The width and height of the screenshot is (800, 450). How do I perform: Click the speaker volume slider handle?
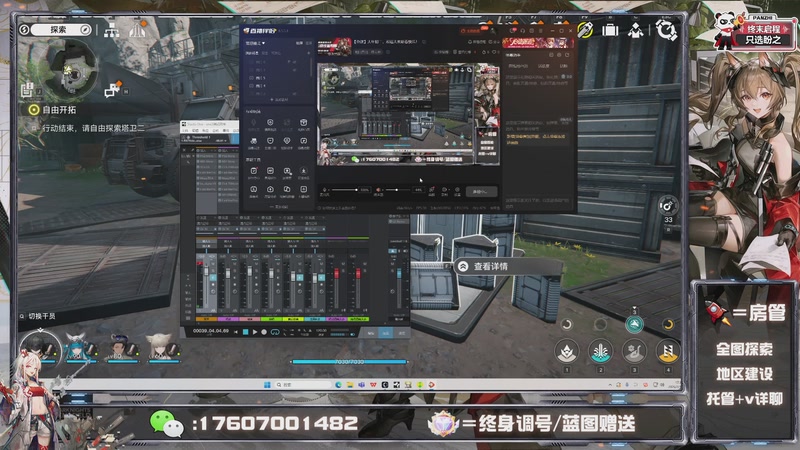(x=396, y=190)
